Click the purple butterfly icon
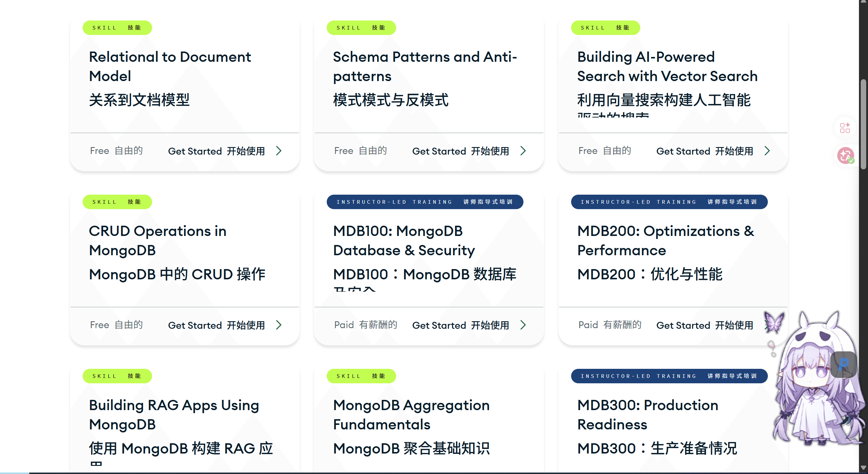This screenshot has height=474, width=868. click(774, 322)
